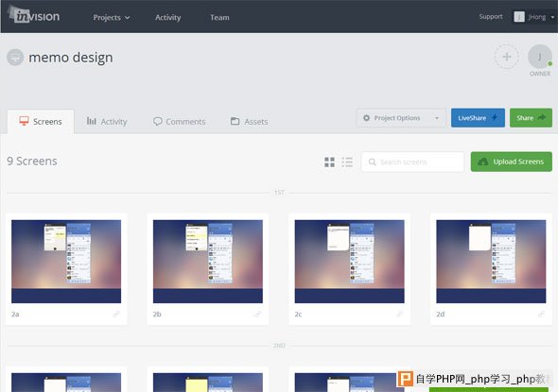Open the Comments tab
This screenshot has height=392, width=558.
pyautogui.click(x=180, y=122)
